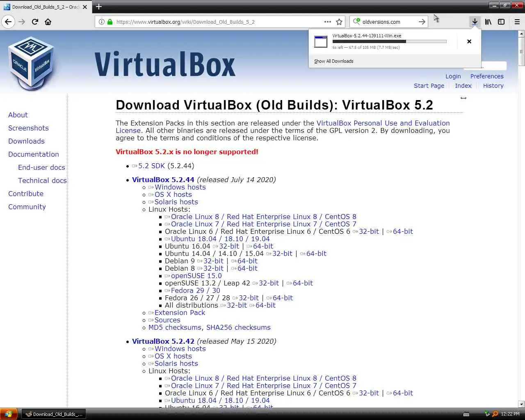Open the Index link
The height and width of the screenshot is (420, 525).
point(463,86)
